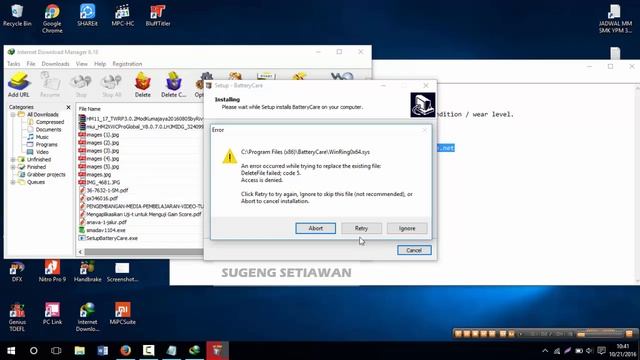Open Genius TOEFL desktop icon
This screenshot has height=360, width=640.
[17, 317]
